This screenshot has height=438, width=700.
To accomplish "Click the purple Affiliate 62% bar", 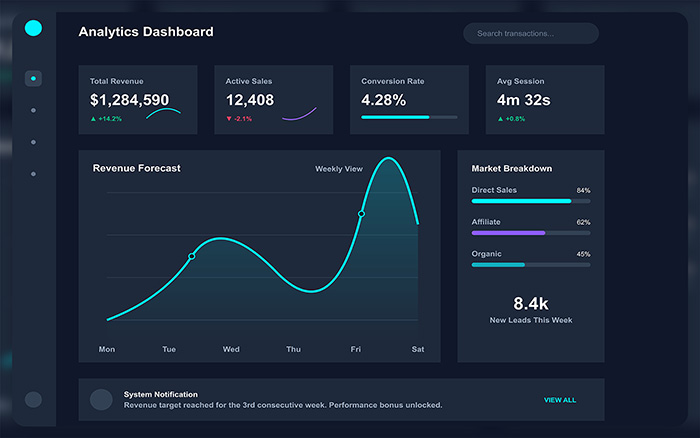I will click(531, 233).
